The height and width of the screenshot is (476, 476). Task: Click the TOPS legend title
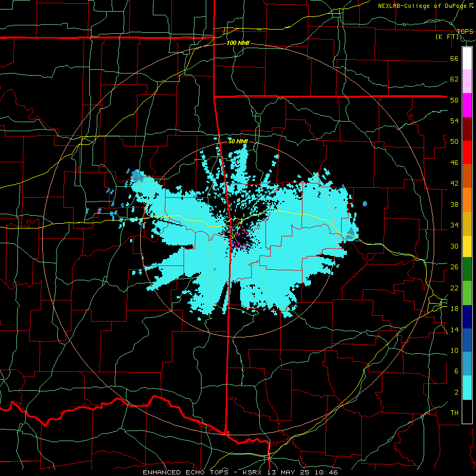(x=465, y=31)
